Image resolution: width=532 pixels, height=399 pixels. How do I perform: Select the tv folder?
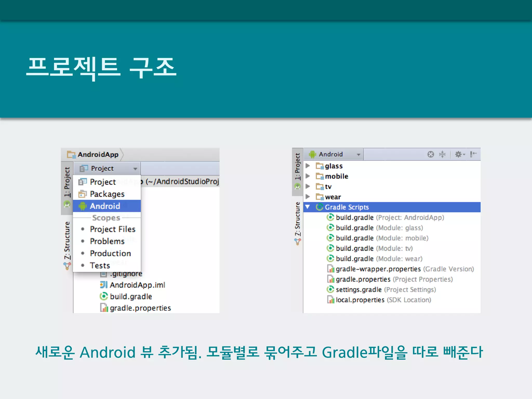pyautogui.click(x=324, y=186)
